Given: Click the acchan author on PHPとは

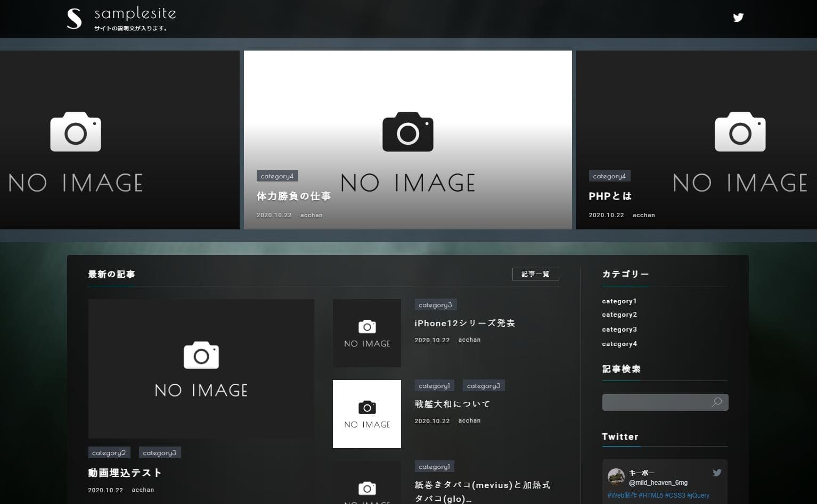Looking at the screenshot, I should [x=644, y=215].
